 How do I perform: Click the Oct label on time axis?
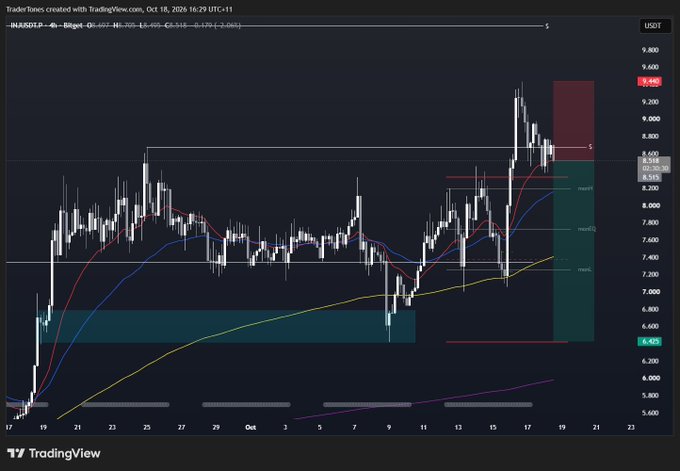[x=250, y=427]
